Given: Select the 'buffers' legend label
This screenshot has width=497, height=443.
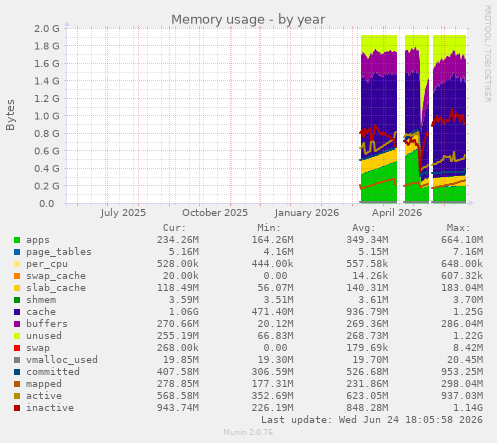Looking at the screenshot, I should [x=47, y=324].
